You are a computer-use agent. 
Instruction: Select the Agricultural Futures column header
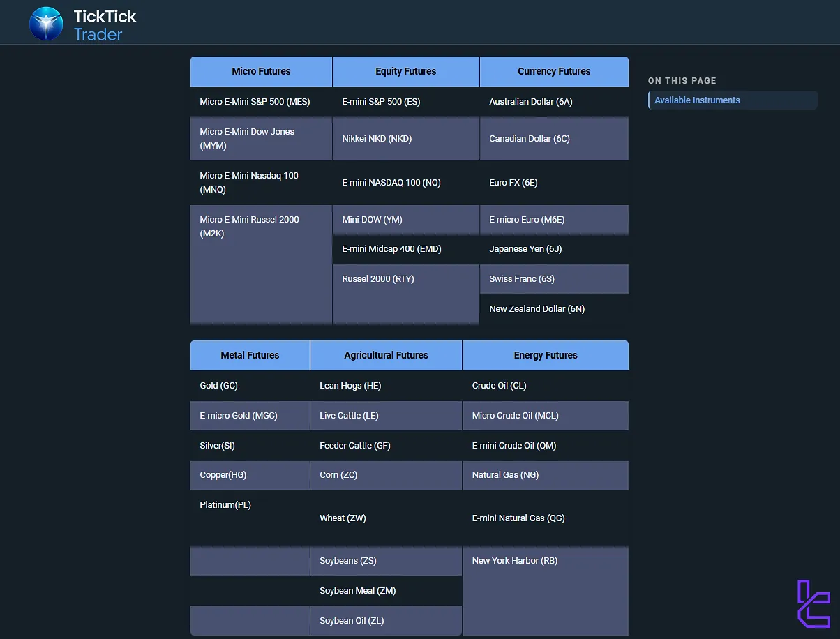(385, 355)
